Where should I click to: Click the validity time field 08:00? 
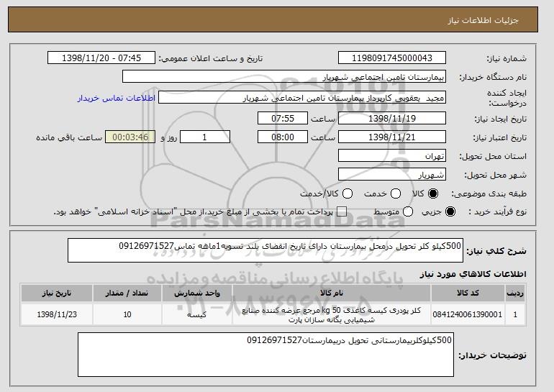point(283,137)
